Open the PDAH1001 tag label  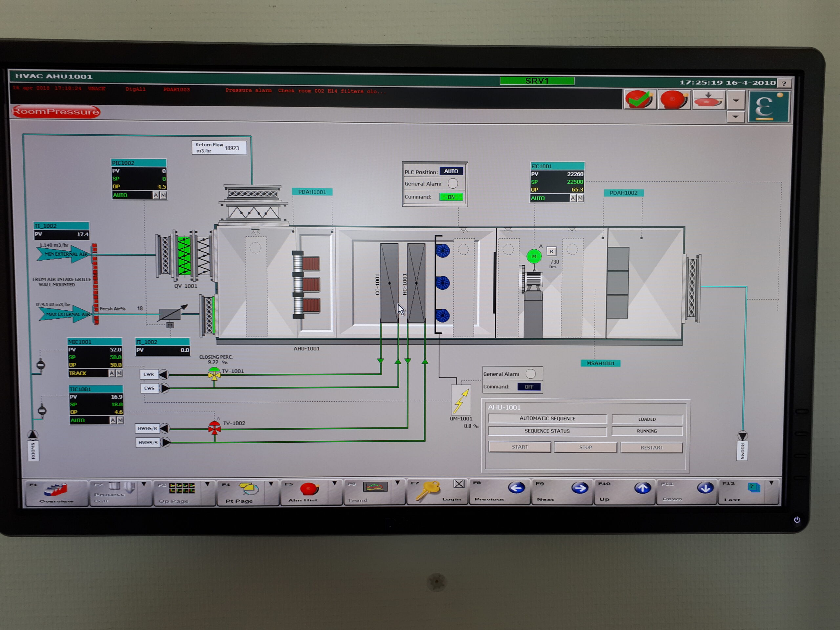(312, 192)
